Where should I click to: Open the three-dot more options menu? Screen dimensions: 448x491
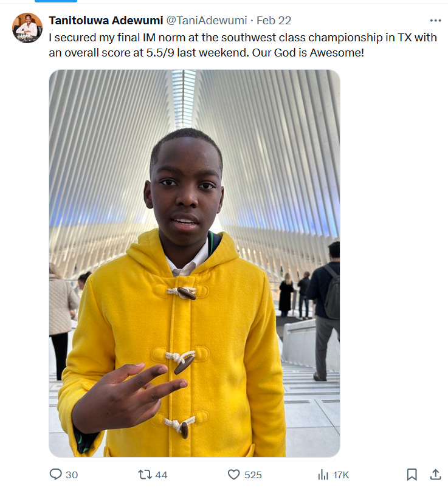[435, 21]
